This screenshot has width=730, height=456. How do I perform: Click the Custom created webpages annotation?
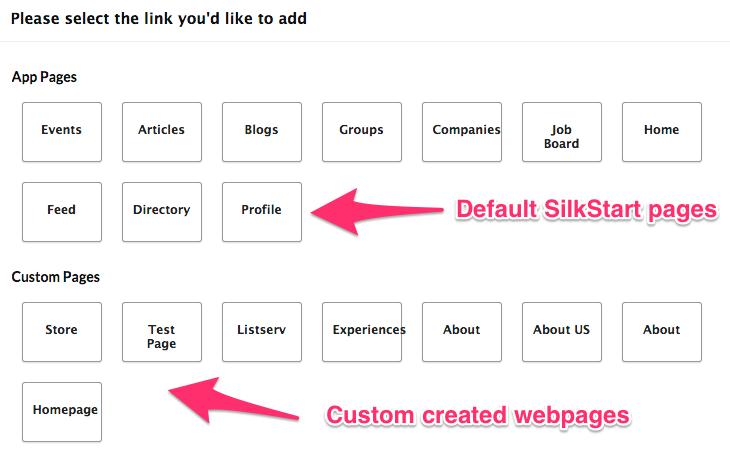(479, 414)
